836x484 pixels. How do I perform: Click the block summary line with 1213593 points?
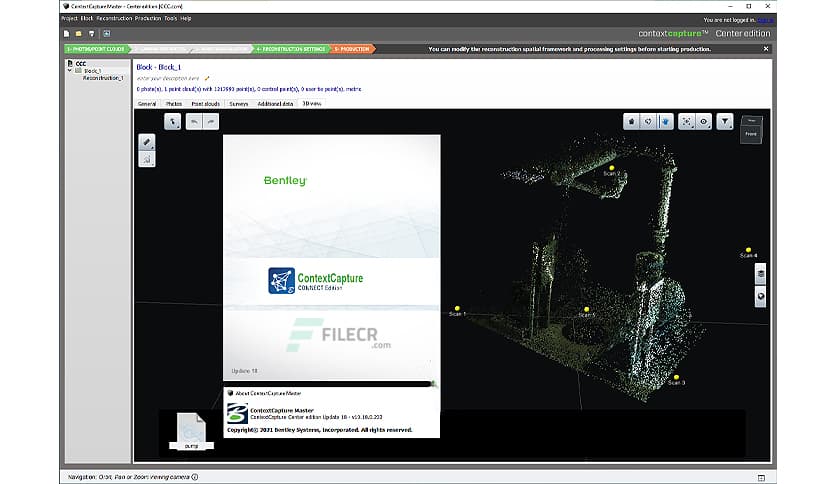(x=249, y=89)
